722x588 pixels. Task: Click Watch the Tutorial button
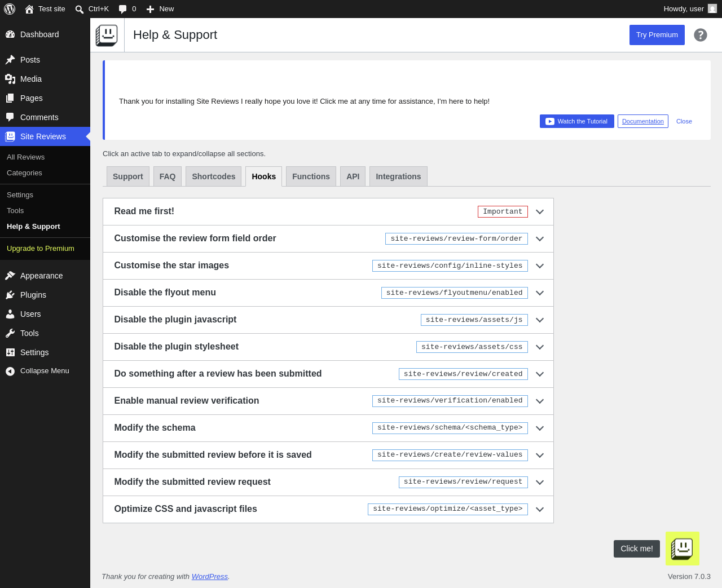(577, 121)
